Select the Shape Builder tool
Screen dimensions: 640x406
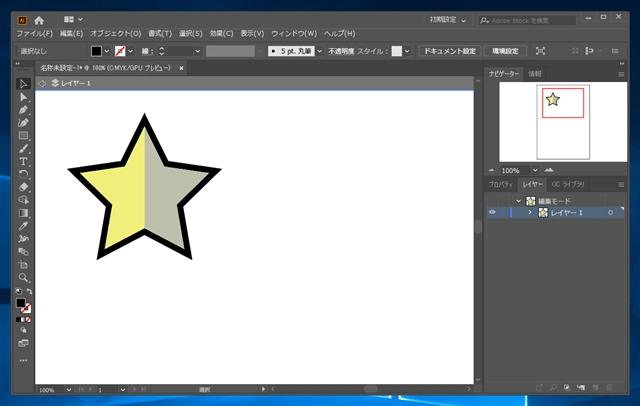click(x=23, y=200)
